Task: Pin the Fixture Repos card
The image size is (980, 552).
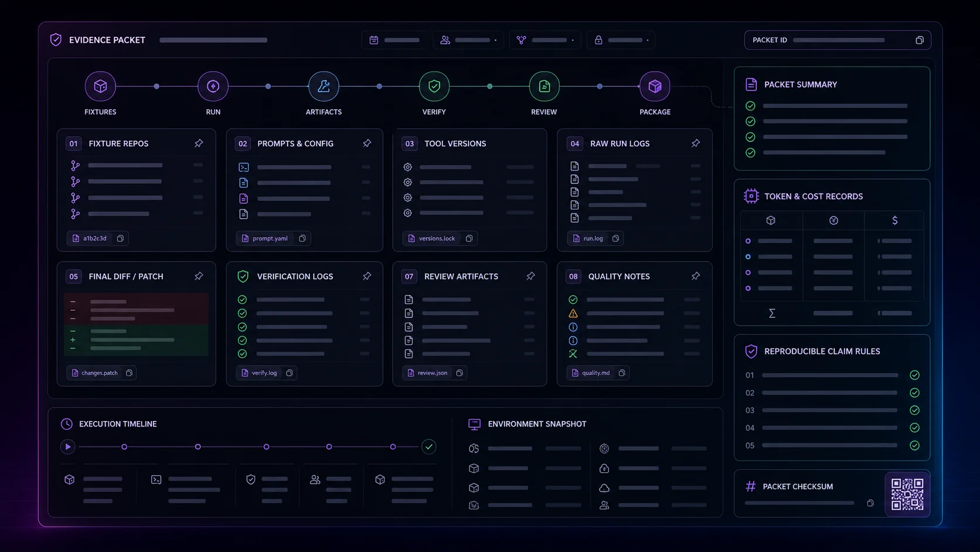Action: point(199,143)
